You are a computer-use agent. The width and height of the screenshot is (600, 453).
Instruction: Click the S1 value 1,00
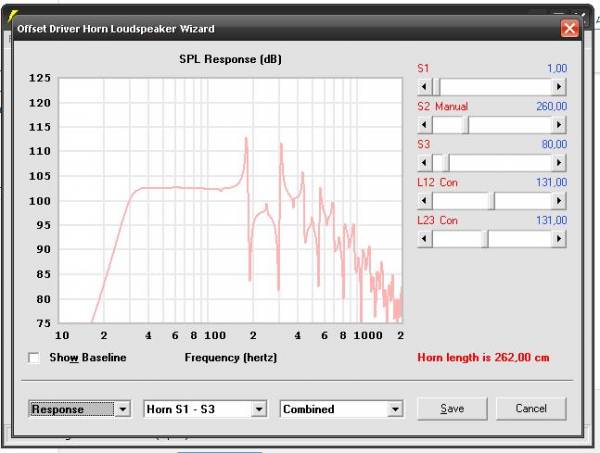(557, 68)
